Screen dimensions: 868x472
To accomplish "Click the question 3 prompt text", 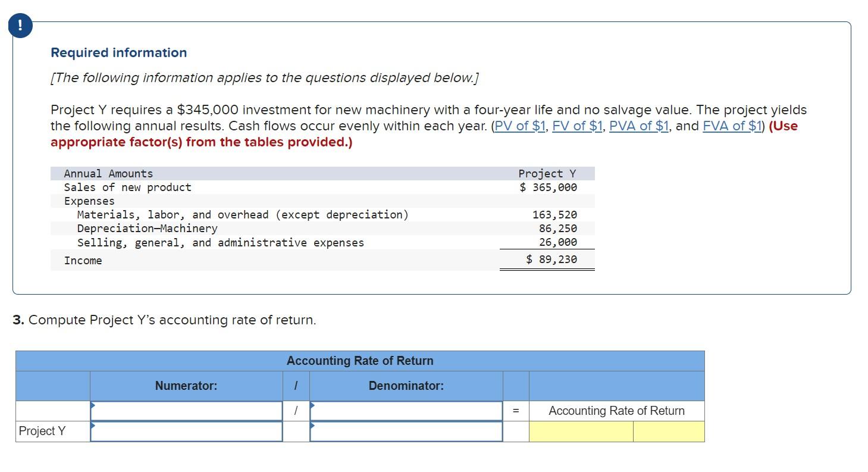I will (x=164, y=320).
